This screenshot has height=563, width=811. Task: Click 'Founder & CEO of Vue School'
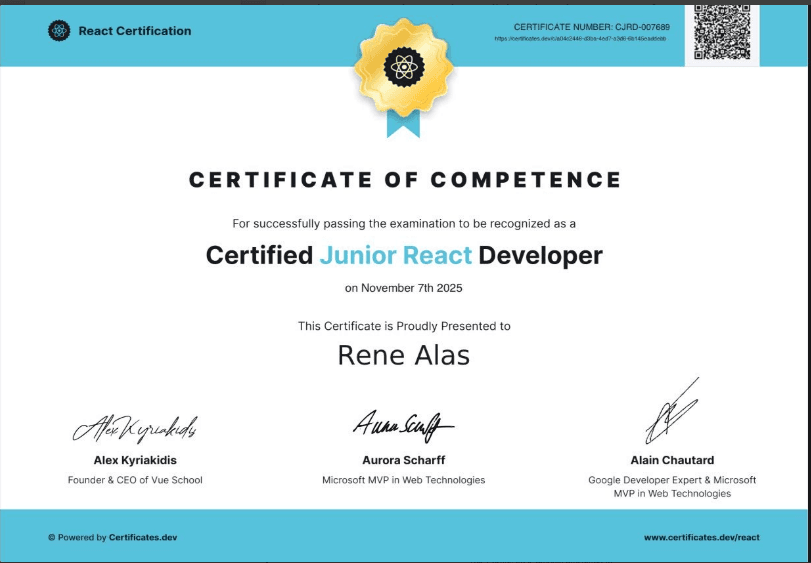pyautogui.click(x=135, y=480)
